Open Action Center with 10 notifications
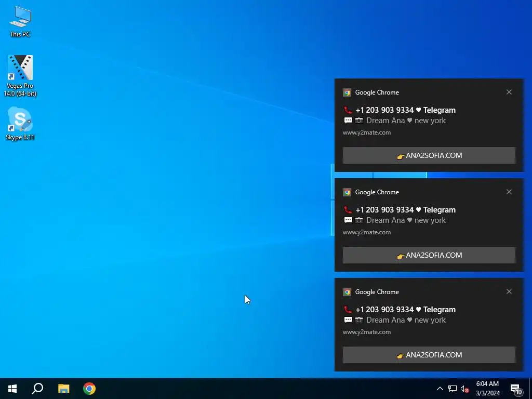 coord(516,389)
